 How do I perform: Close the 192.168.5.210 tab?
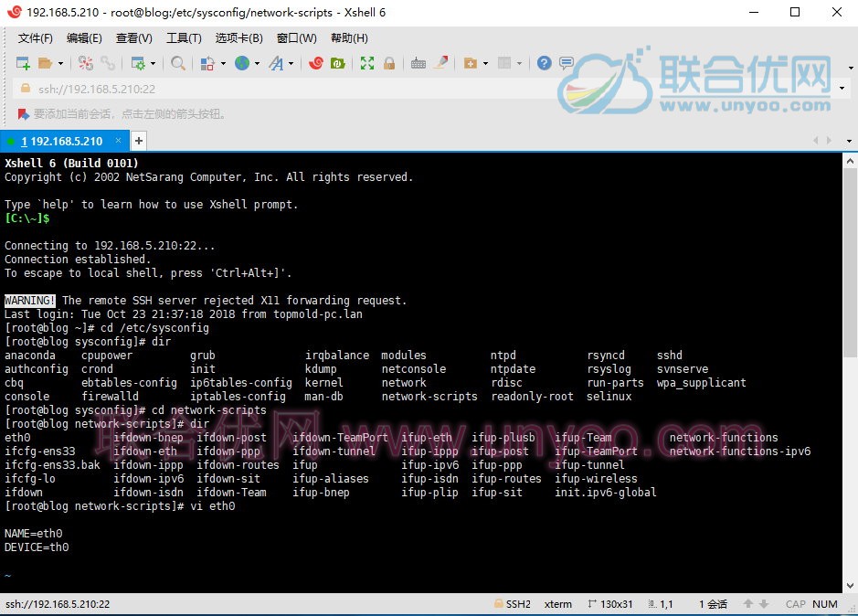(118, 141)
